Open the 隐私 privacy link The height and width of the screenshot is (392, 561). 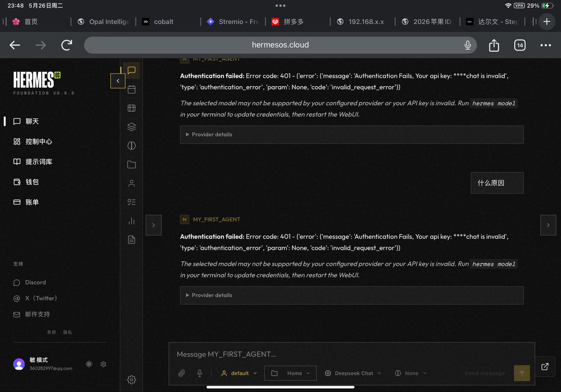tap(68, 332)
